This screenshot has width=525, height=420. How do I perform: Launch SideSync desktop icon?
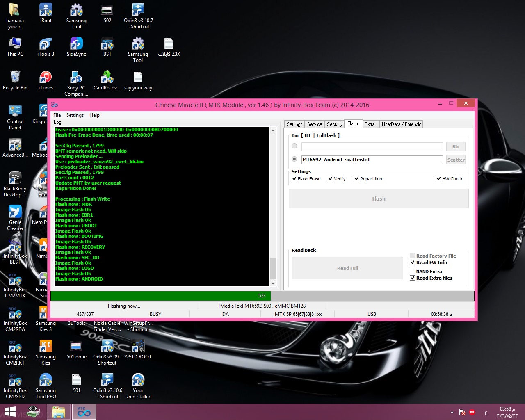click(76, 47)
